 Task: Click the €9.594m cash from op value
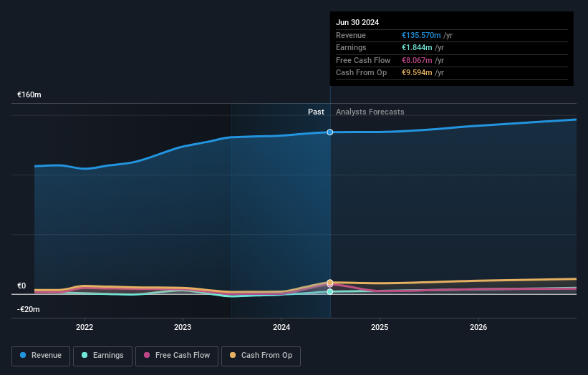point(417,73)
